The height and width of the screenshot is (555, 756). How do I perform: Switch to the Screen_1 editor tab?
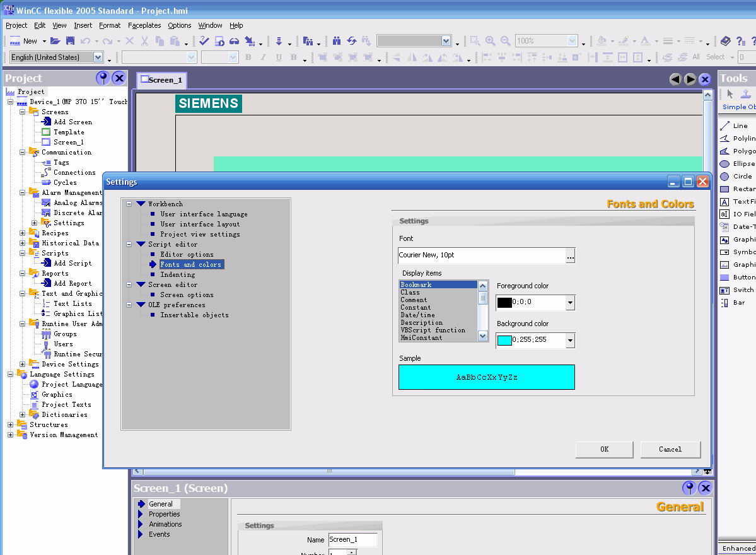(x=162, y=80)
